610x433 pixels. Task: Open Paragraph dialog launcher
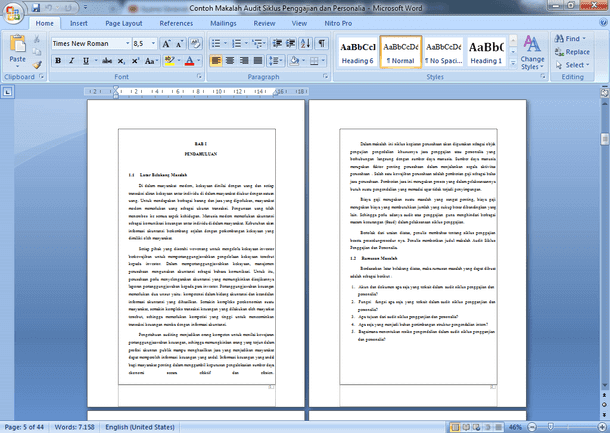pos(326,77)
